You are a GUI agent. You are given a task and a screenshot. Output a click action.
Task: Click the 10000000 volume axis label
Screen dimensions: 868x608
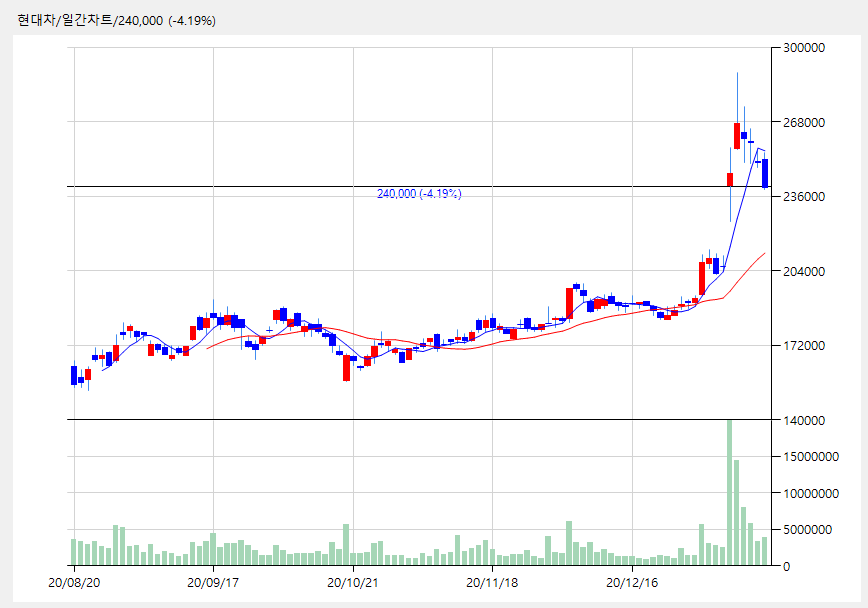[x=811, y=493]
